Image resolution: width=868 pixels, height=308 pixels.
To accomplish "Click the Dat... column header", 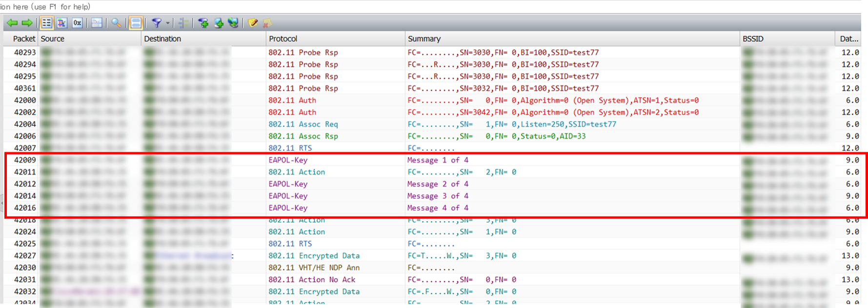I will (848, 39).
